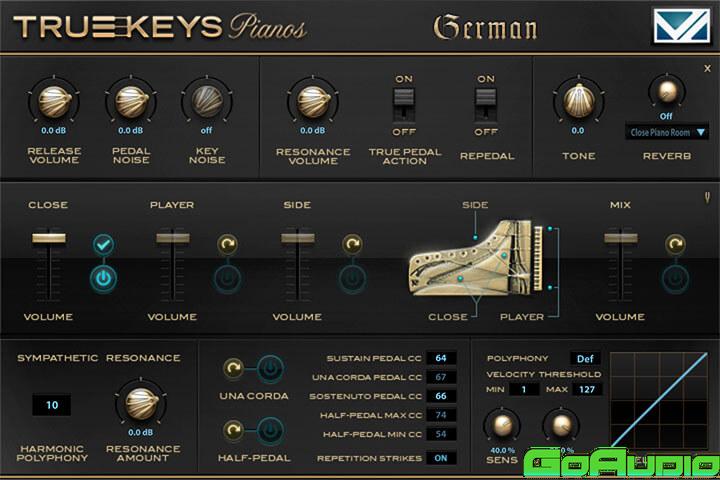
Task: Click the Velocity Threshold Max value 127
Action: (x=587, y=390)
